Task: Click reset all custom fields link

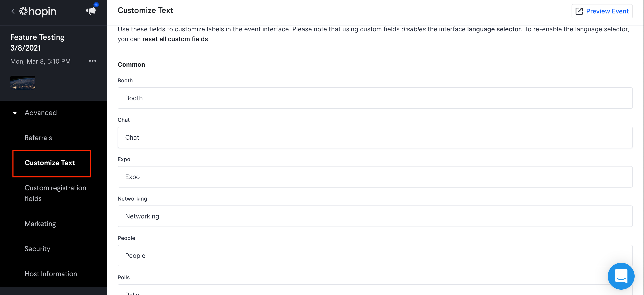Action: pos(175,39)
